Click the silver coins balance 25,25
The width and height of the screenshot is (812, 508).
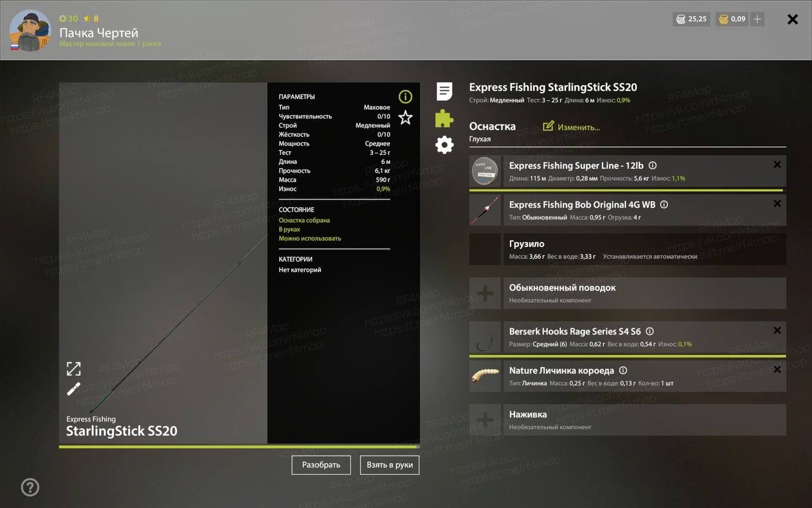(x=691, y=19)
